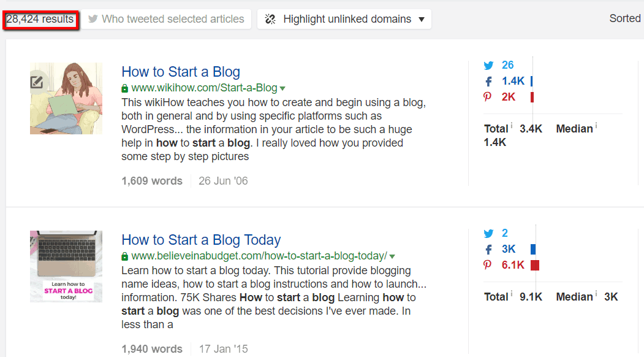Click the Twitter bird in 'Who tweeted' button
Image resolution: width=644 pixels, height=357 pixels.
[92, 19]
